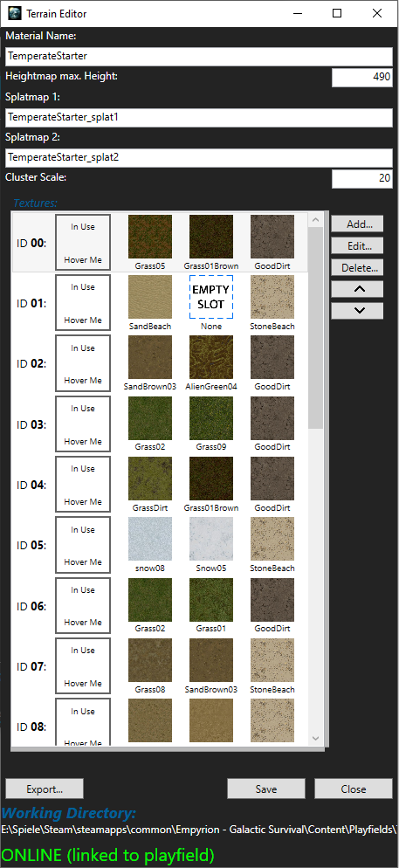Click the SandBeach texture in ID 01
The width and height of the screenshot is (399, 868).
point(150,297)
